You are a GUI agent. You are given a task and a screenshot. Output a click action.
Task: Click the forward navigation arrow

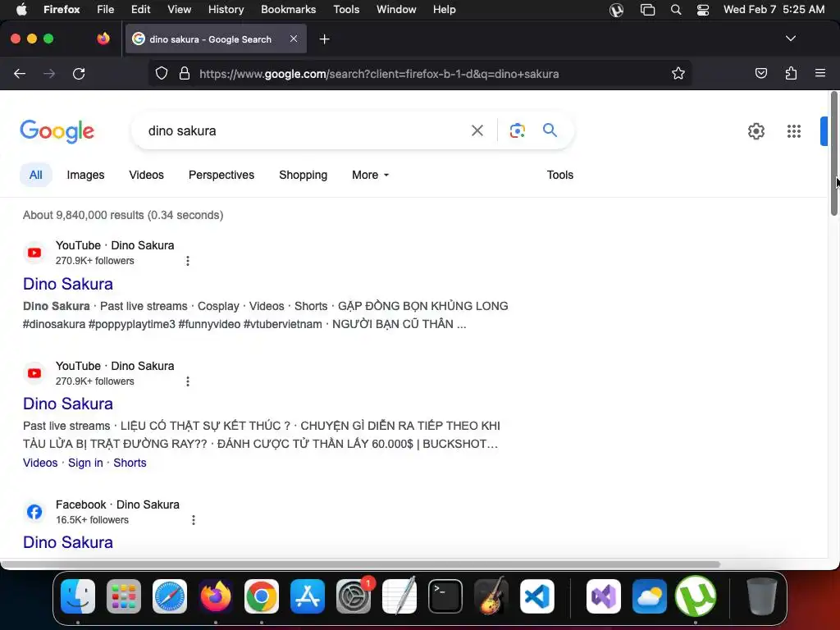[x=49, y=74]
